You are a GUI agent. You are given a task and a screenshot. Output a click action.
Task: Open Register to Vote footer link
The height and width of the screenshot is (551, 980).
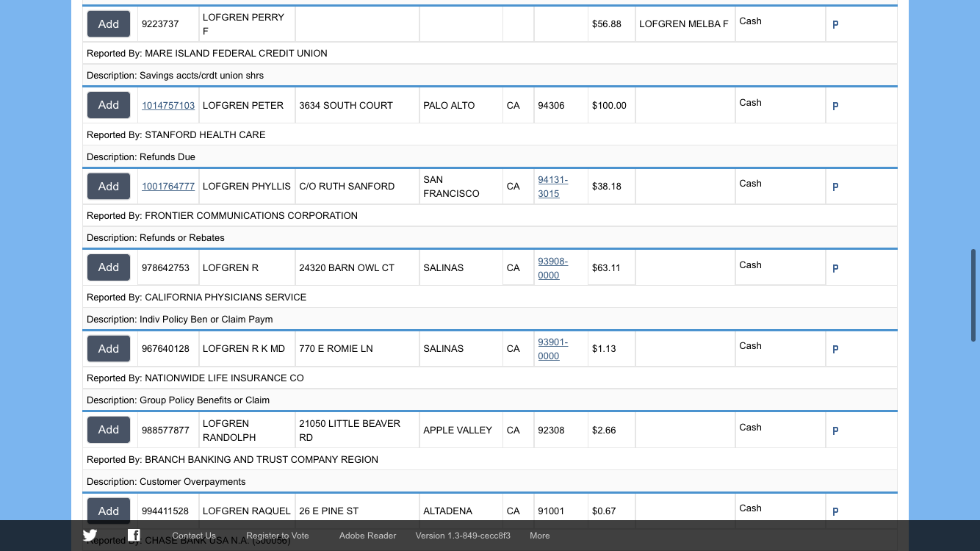pyautogui.click(x=278, y=536)
